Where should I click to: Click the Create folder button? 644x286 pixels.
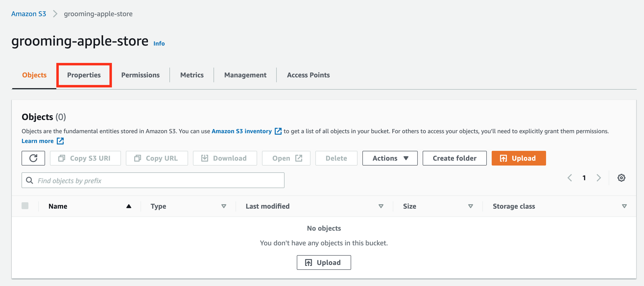click(x=454, y=158)
